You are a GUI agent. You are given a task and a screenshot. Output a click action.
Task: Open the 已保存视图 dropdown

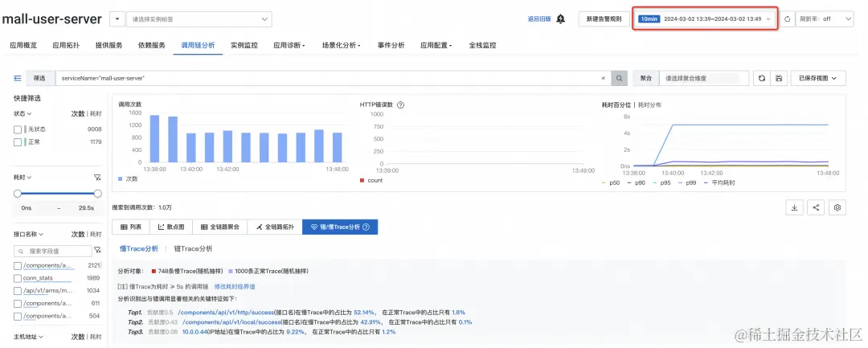click(818, 79)
